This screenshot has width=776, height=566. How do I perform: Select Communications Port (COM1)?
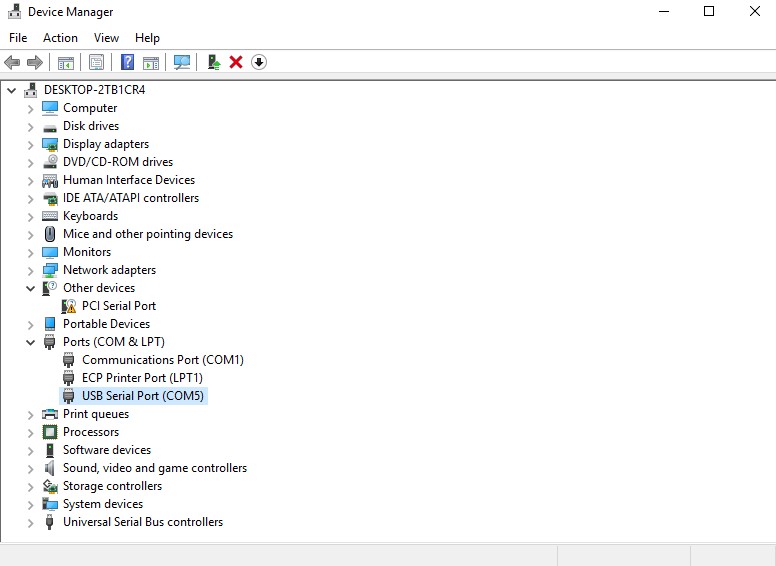coord(163,360)
